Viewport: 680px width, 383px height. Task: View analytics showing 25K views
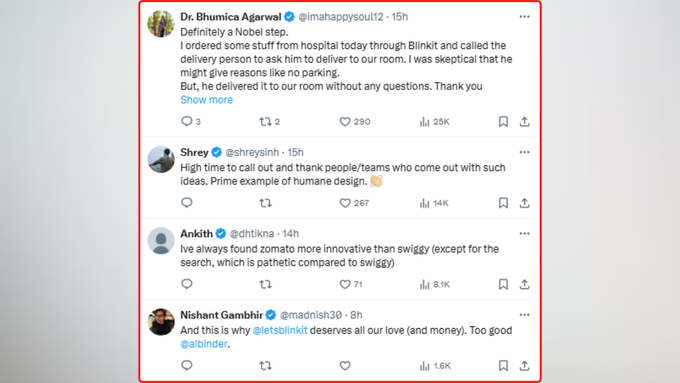pos(434,122)
